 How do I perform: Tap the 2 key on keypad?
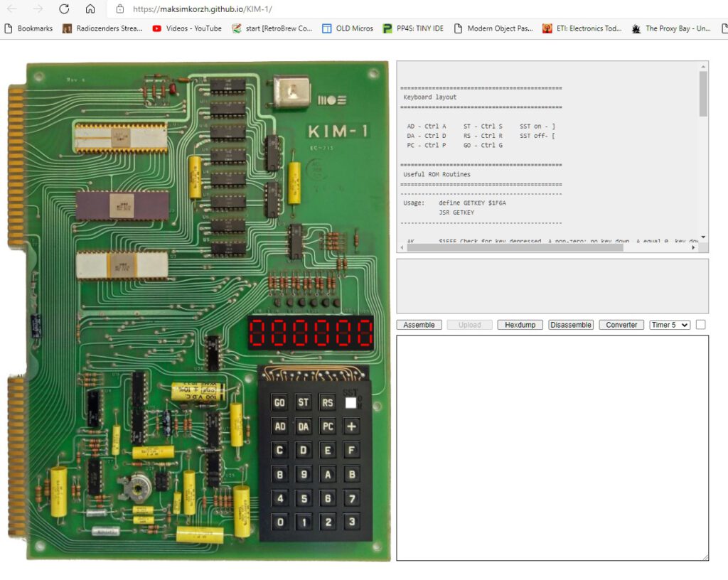(x=327, y=522)
